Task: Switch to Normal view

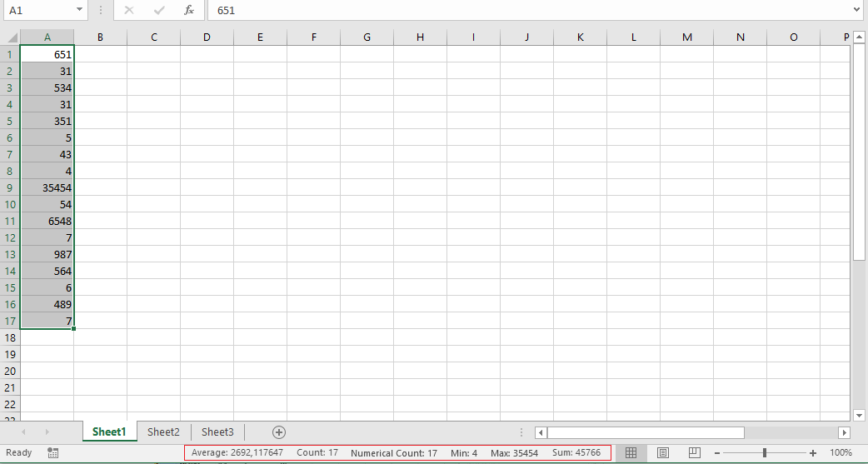Action: click(x=631, y=452)
